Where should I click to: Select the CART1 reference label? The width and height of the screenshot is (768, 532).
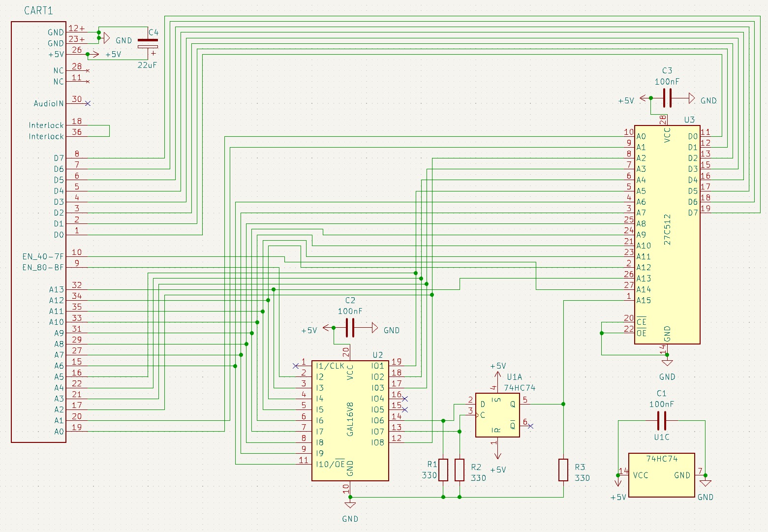pyautogui.click(x=38, y=11)
